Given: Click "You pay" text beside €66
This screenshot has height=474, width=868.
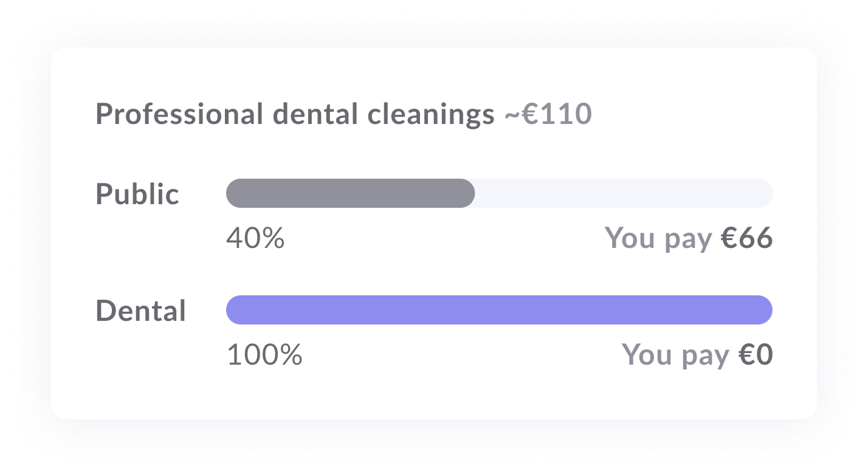Looking at the screenshot, I should [x=659, y=238].
